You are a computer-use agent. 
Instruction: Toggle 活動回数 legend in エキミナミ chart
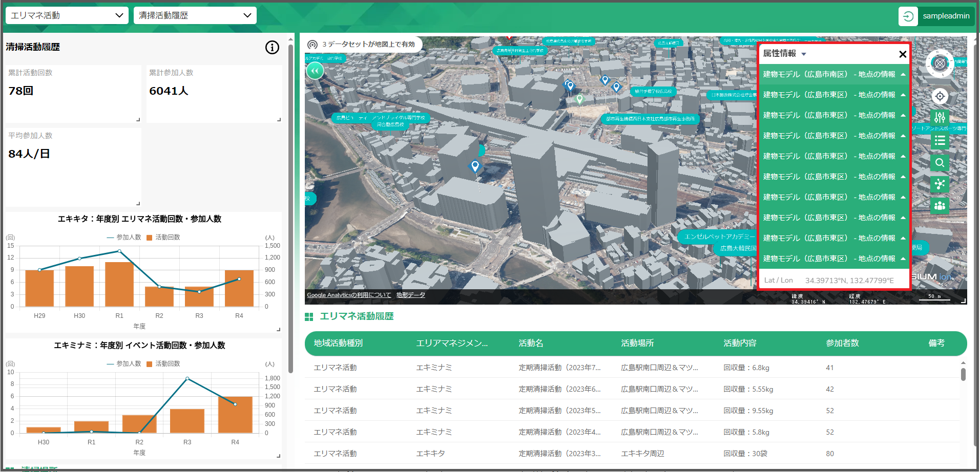coord(163,363)
